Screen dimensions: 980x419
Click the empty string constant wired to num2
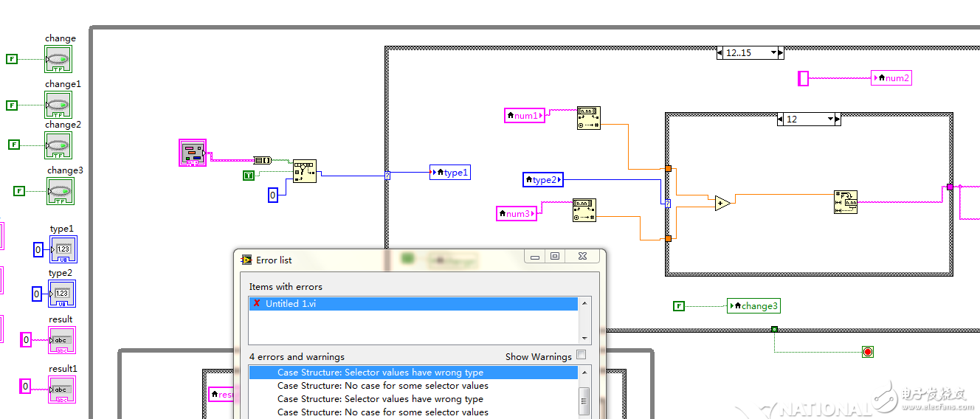tap(804, 78)
